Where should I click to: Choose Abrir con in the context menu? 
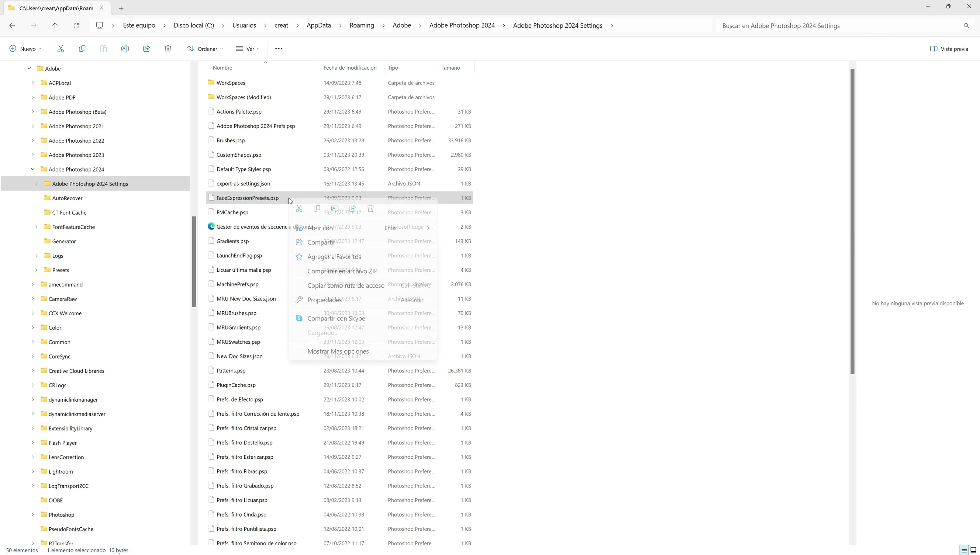(x=363, y=228)
